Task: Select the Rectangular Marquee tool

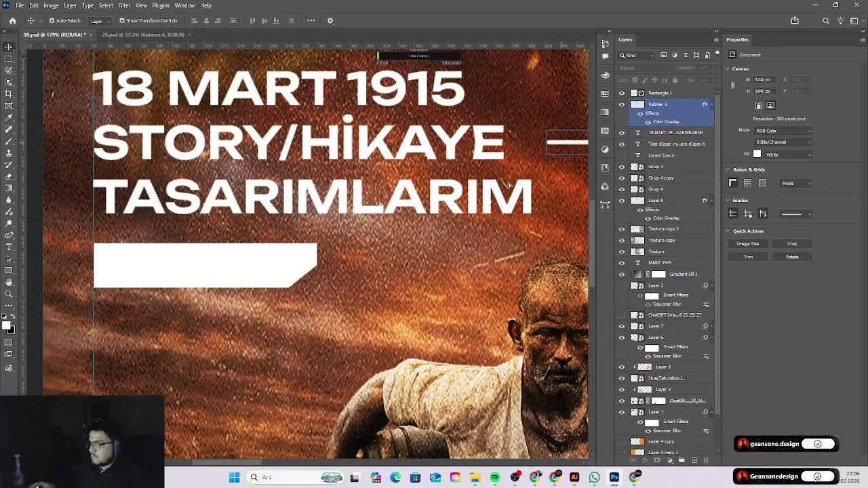Action: pyautogui.click(x=9, y=58)
